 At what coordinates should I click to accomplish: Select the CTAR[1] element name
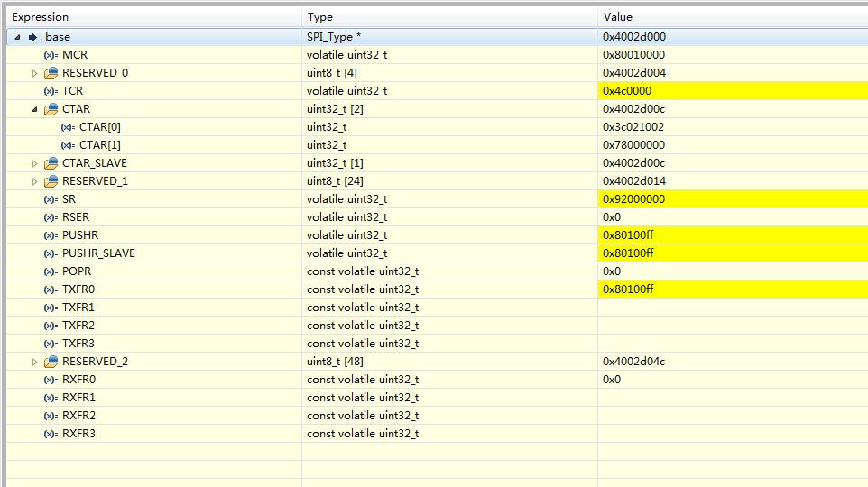[99, 145]
